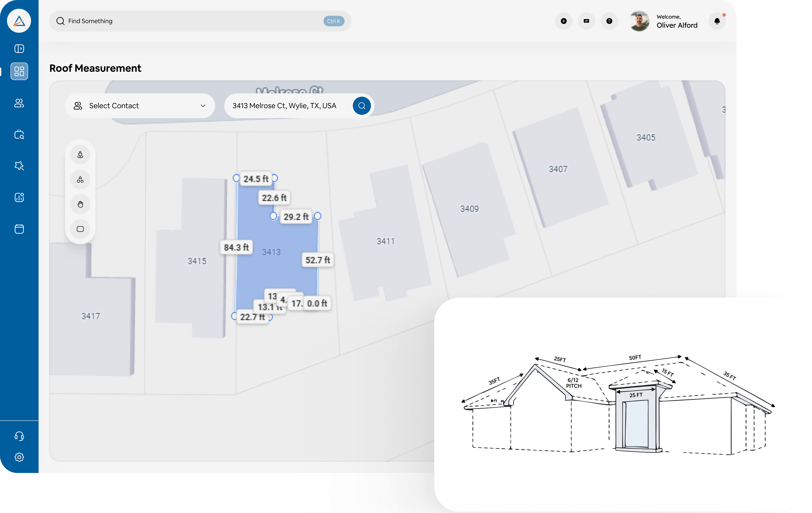Image resolution: width=812 pixels, height=513 pixels.
Task: Open the help question mark icon
Action: pos(609,21)
